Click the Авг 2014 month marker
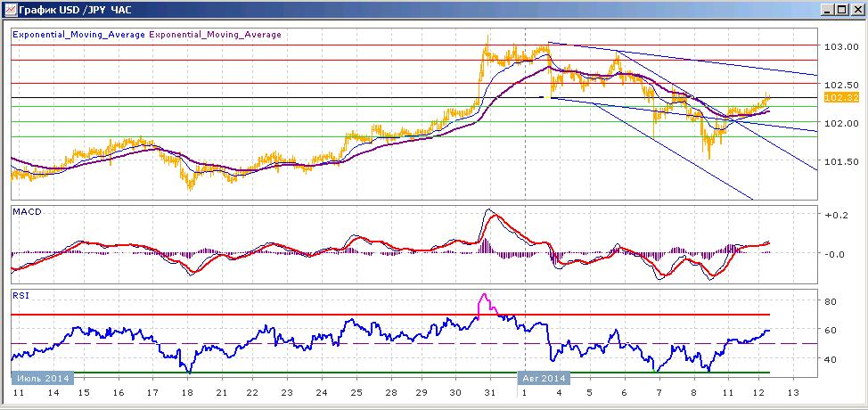The height and width of the screenshot is (410, 868). tap(544, 379)
